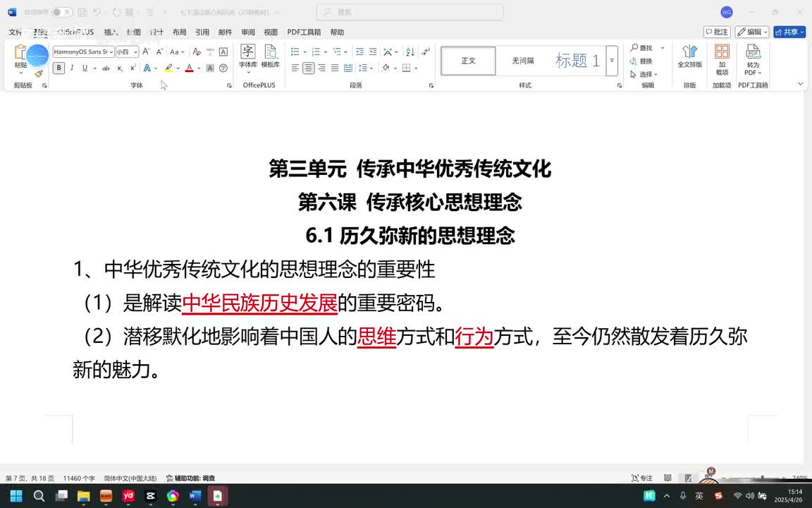Image resolution: width=812 pixels, height=508 pixels.
Task: Click the Decrease Indent icon
Action: (x=359, y=52)
